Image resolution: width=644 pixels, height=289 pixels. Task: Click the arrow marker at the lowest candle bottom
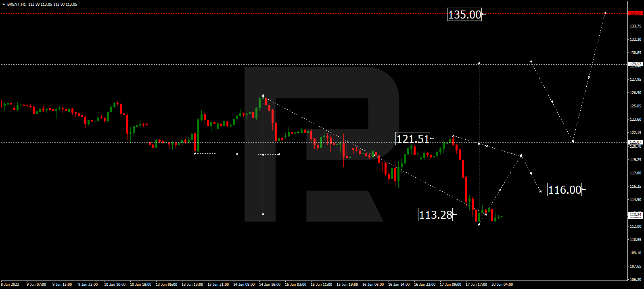479,224
